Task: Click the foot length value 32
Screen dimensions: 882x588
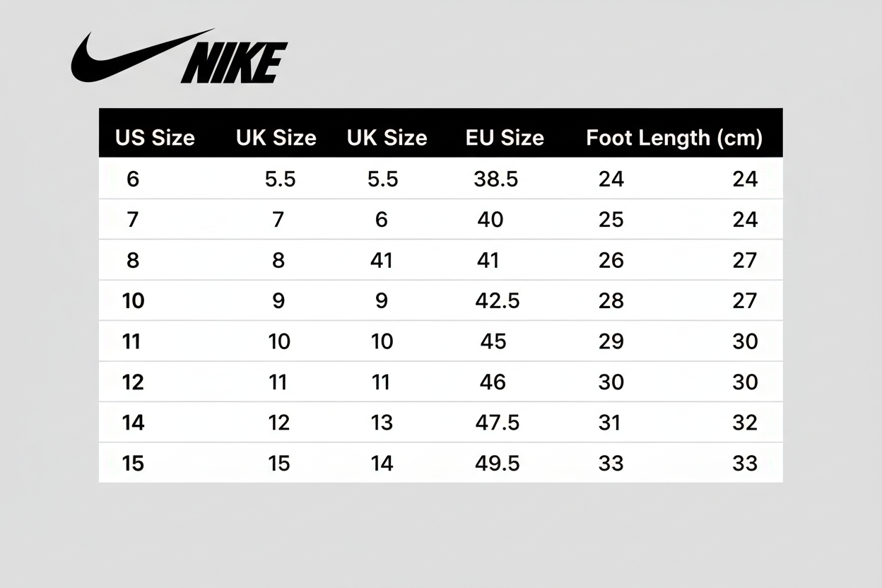Action: tap(745, 423)
